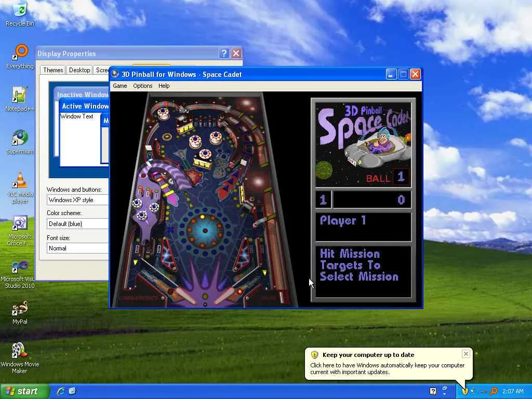532x399 pixels.
Task: Click the Display Properties help question-mark button
Action: pos(224,54)
